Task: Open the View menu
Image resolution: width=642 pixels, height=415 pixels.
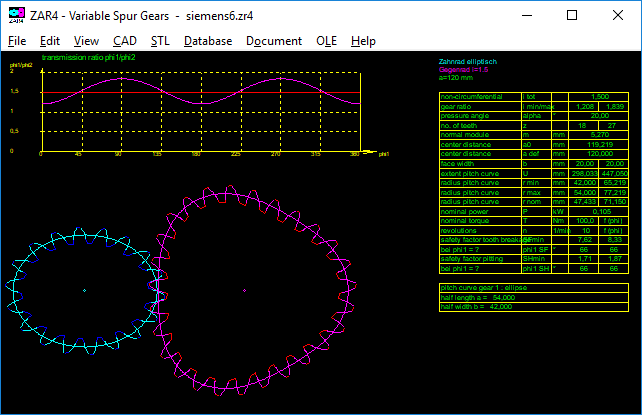Action: (x=86, y=41)
